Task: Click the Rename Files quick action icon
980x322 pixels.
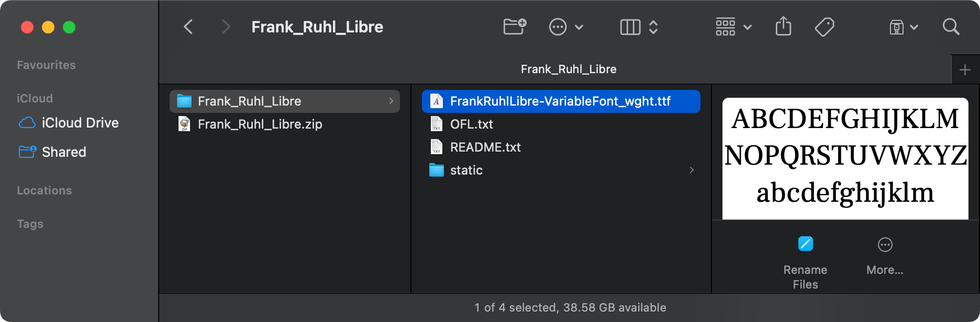Action: click(x=805, y=244)
